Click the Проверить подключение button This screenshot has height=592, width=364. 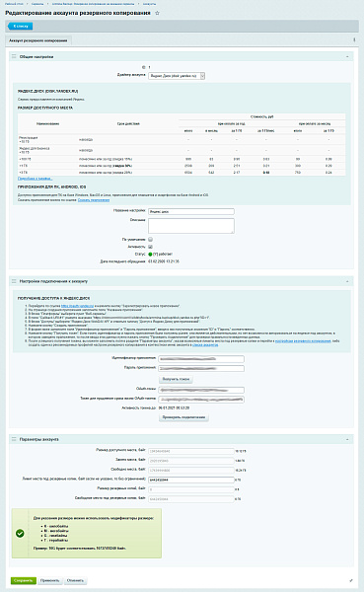point(183,417)
